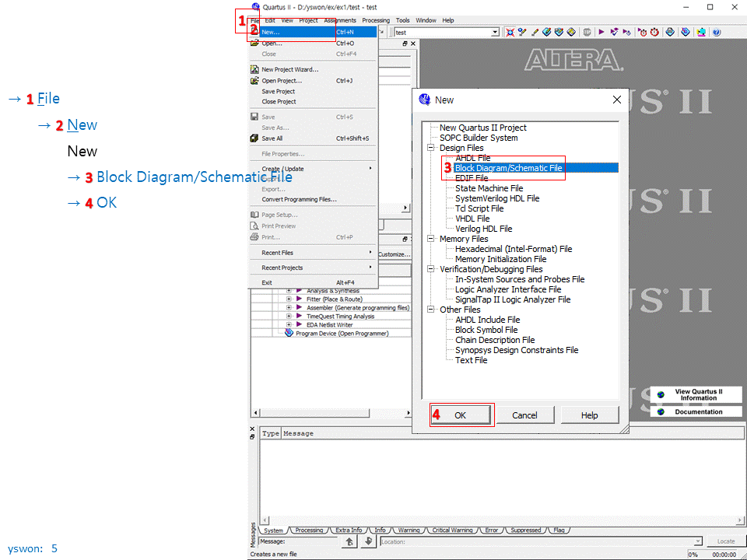Click the down arrow button next to Message field
The height and width of the screenshot is (560, 747).
[x=368, y=541]
